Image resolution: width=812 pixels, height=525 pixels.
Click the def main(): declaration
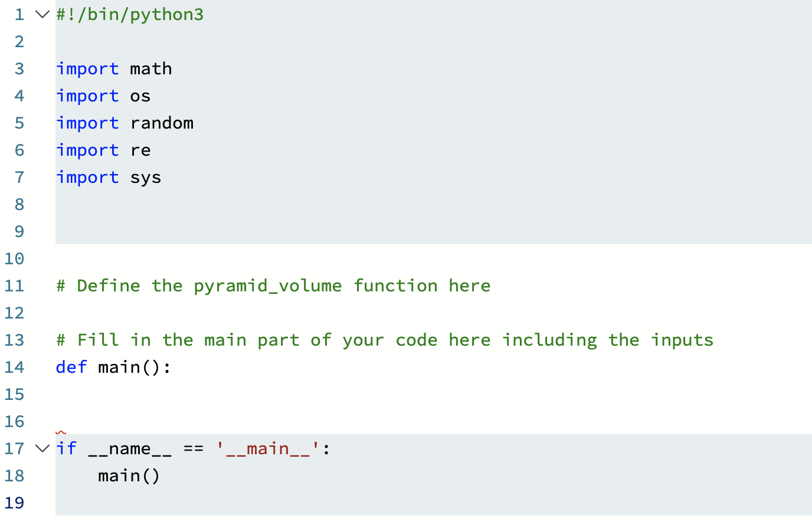(x=113, y=367)
